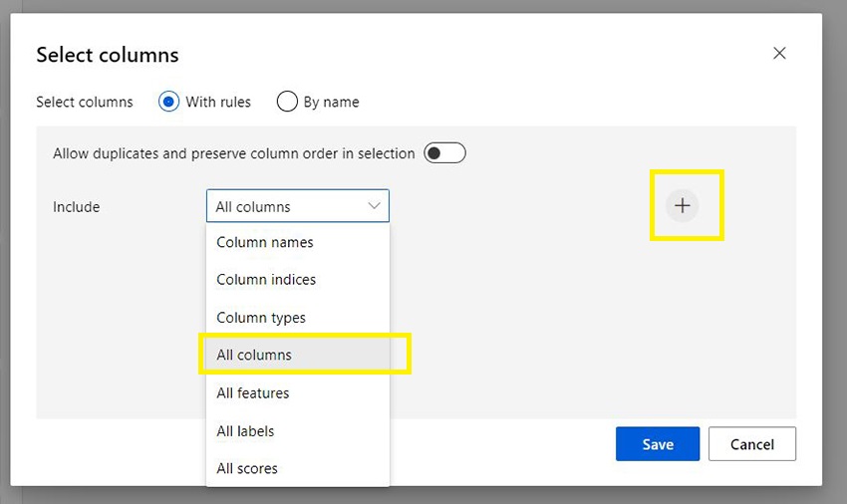Select Column indices in the dropdown list
The height and width of the screenshot is (504, 847).
coord(266,280)
